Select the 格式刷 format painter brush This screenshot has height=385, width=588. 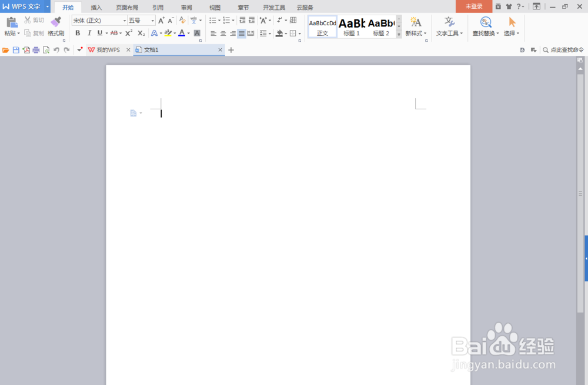[x=56, y=22]
